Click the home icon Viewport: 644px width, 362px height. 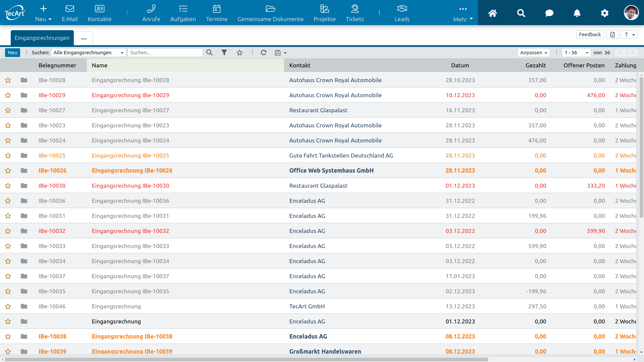[x=492, y=13]
